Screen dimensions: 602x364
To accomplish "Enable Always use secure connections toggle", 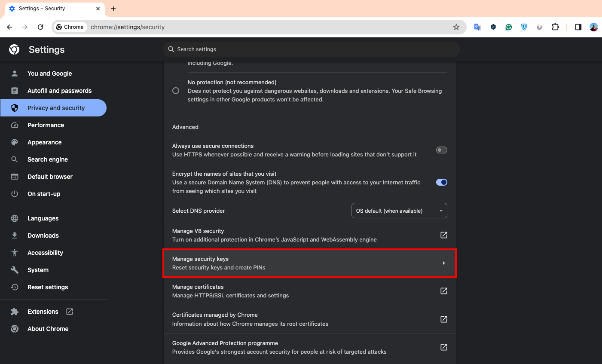I will (441, 150).
